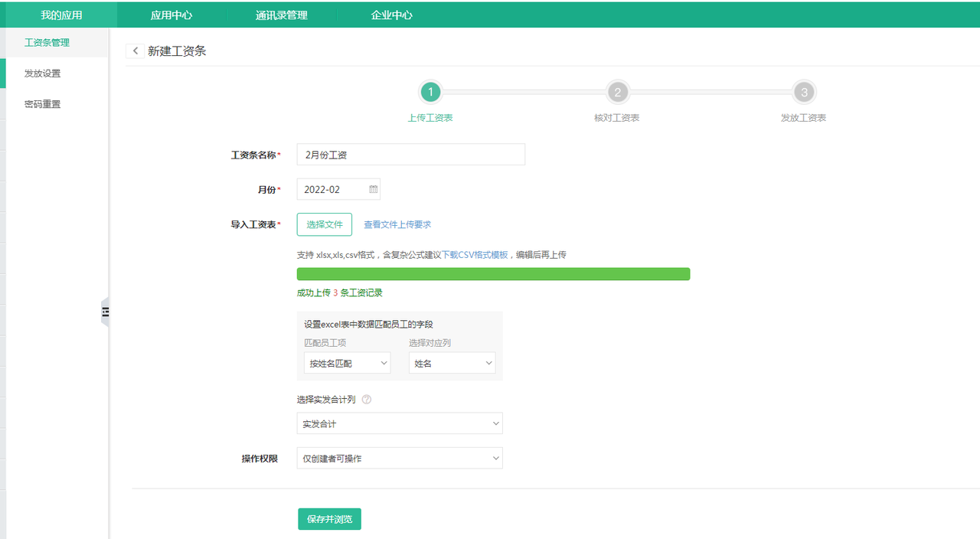
Task: Open 通讯录管理 tab
Action: [282, 15]
